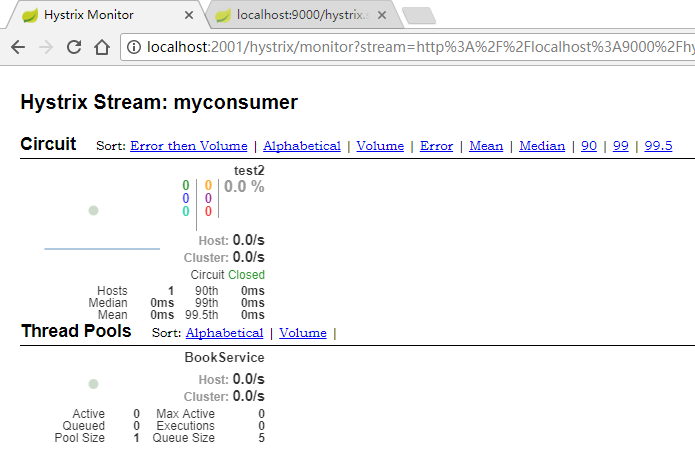Sort circuits by 90th percentile
Image resolution: width=695 pixels, height=452 pixels.
coord(589,146)
